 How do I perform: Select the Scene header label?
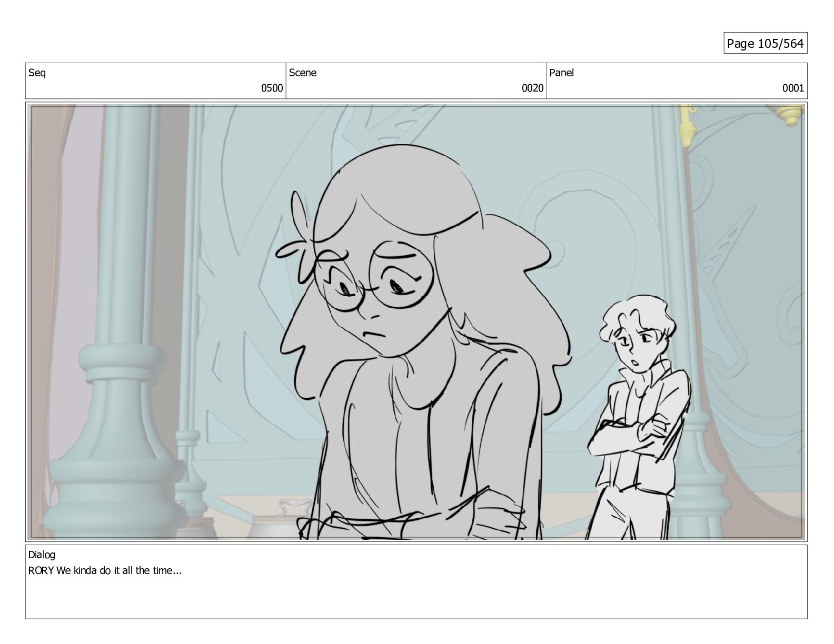tap(303, 73)
